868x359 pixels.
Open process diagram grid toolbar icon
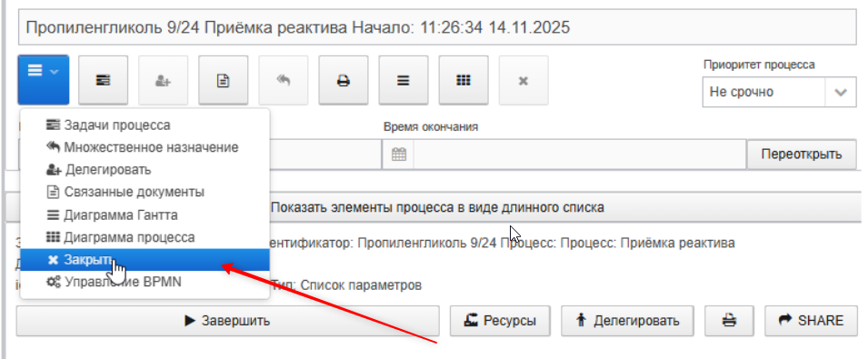pos(464,80)
